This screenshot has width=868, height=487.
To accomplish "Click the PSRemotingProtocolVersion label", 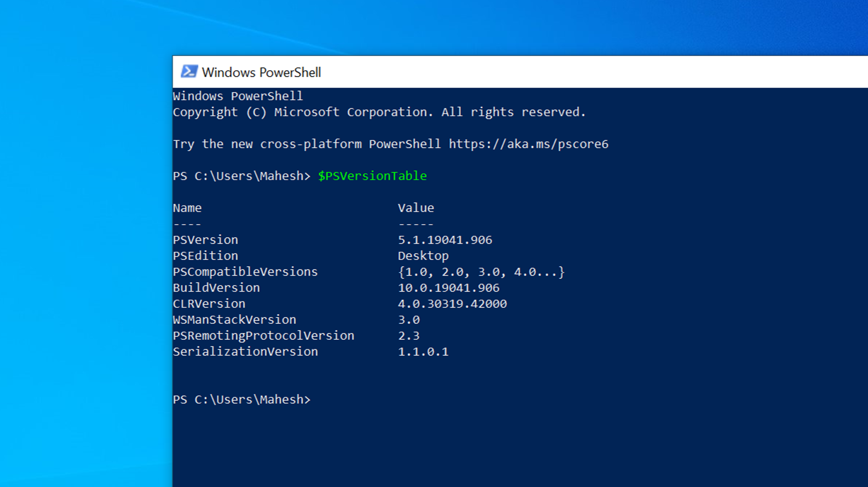I will click(264, 335).
